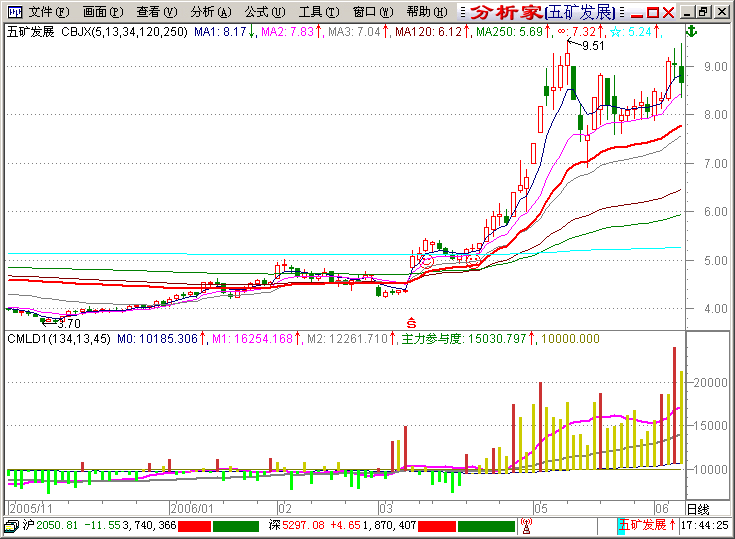Select the MA1: 8.17 value label
Screen dimensions: 735x539
point(220,32)
